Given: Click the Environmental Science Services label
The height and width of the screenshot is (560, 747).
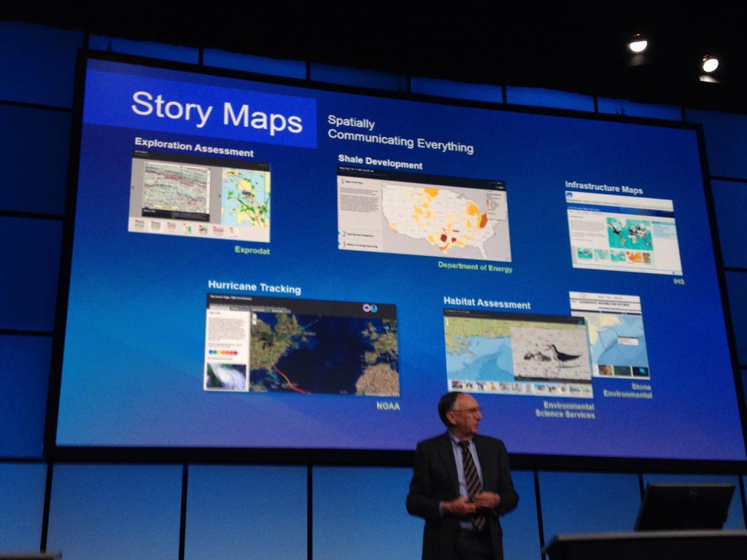Looking at the screenshot, I should [565, 410].
